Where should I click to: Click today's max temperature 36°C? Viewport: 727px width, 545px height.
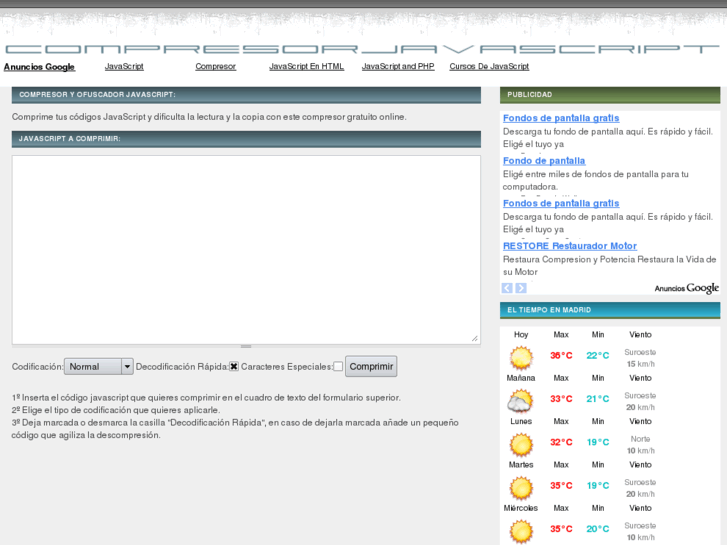pyautogui.click(x=561, y=356)
